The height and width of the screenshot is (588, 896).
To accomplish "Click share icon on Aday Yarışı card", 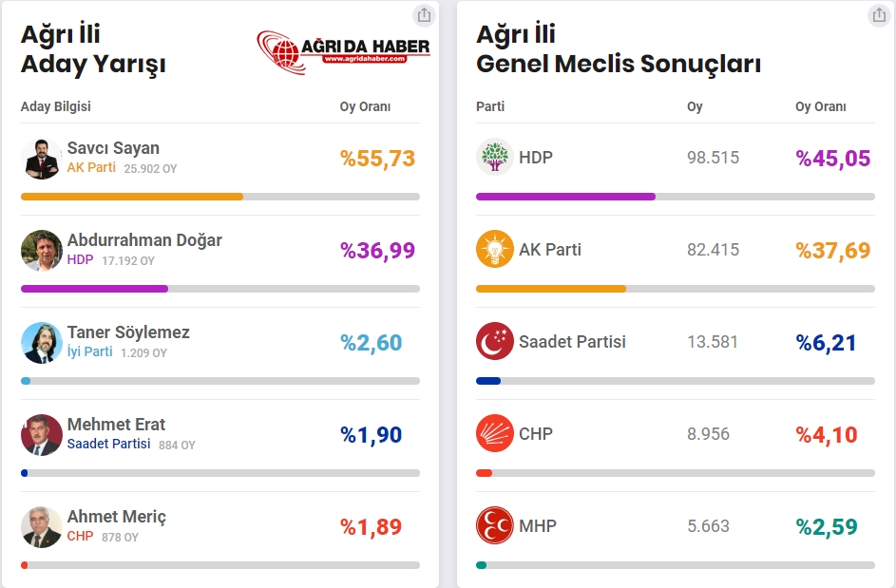I will click(x=424, y=15).
